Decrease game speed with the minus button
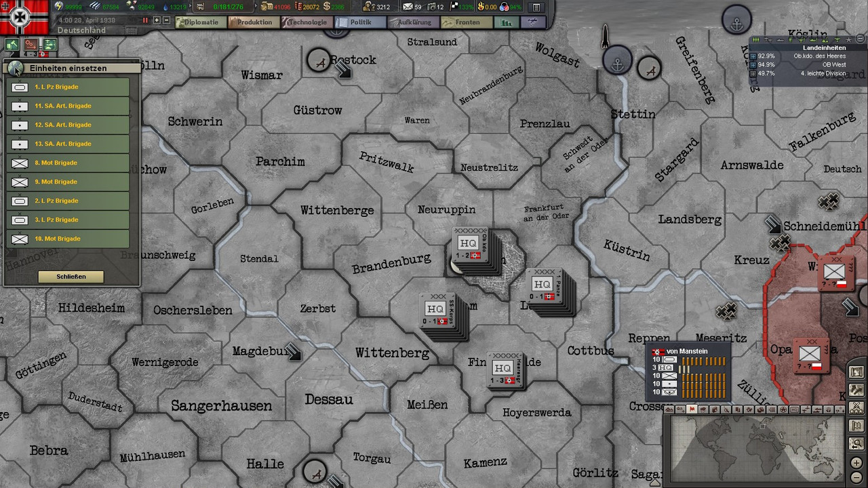The image size is (868, 488). point(166,20)
